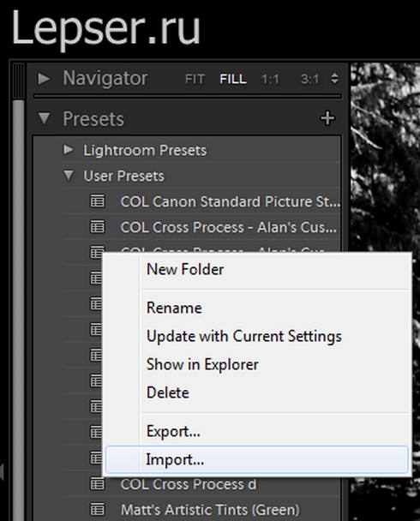Collapse the Presets panel triangle

coord(44,118)
